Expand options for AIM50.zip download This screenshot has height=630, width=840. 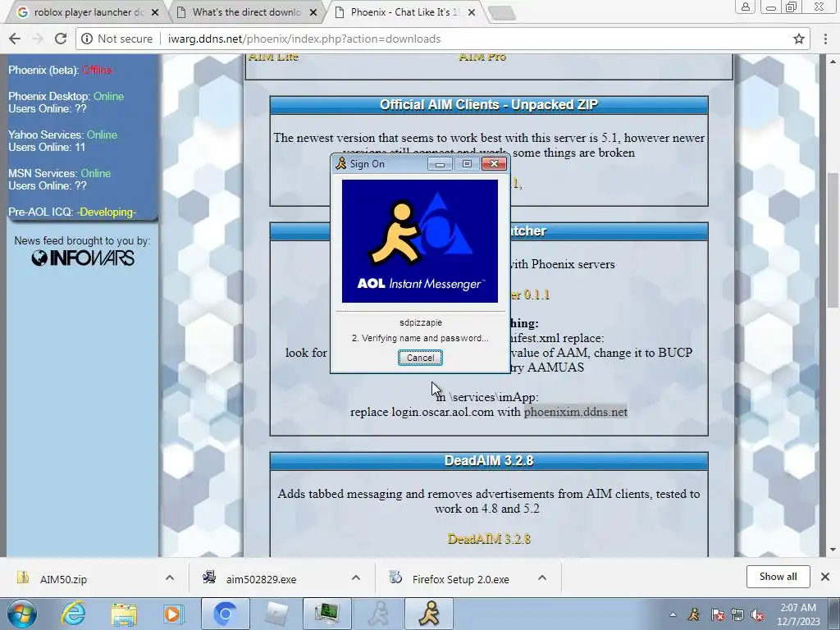pos(169,577)
